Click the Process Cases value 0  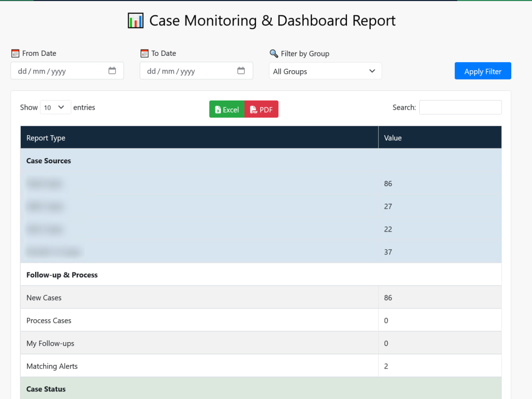click(386, 320)
